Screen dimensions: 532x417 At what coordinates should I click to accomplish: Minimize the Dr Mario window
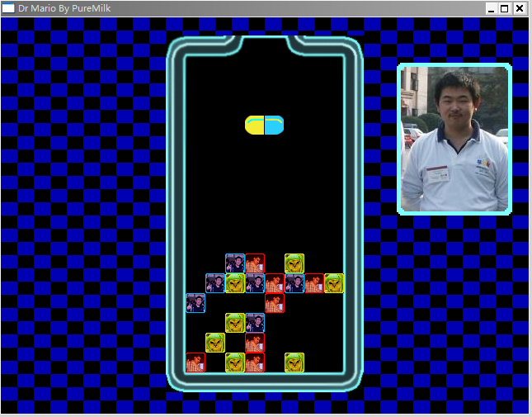(x=491, y=8)
